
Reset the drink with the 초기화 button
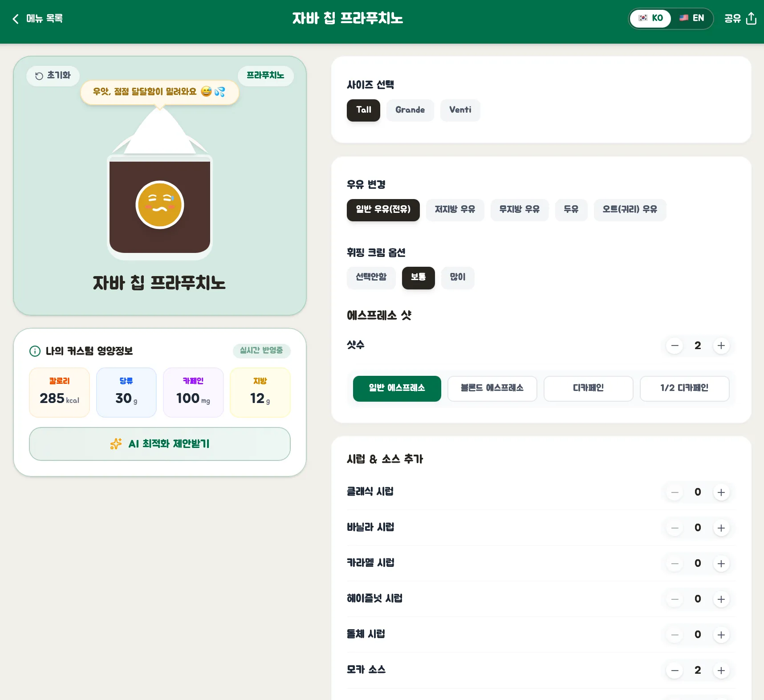pyautogui.click(x=53, y=76)
